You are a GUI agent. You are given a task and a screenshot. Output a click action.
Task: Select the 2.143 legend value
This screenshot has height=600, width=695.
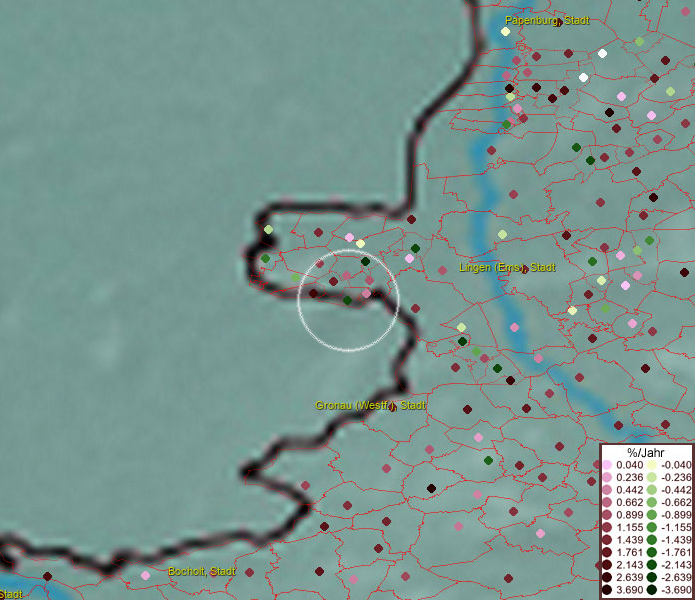click(x=629, y=565)
